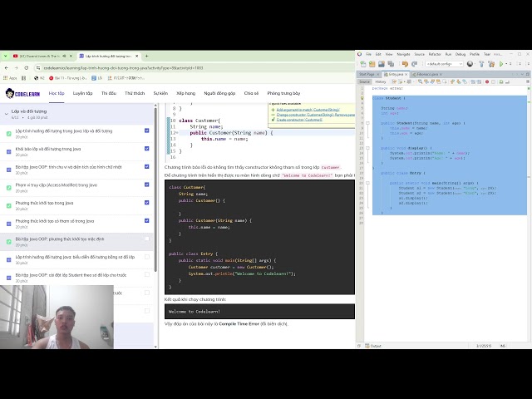This screenshot has height=399, width=532.
Task: Click Save All icon in NetBeans toolbar
Action: pyautogui.click(x=391, y=64)
